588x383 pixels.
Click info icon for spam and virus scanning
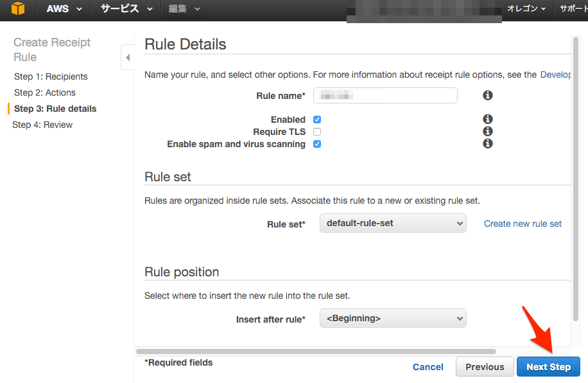488,144
